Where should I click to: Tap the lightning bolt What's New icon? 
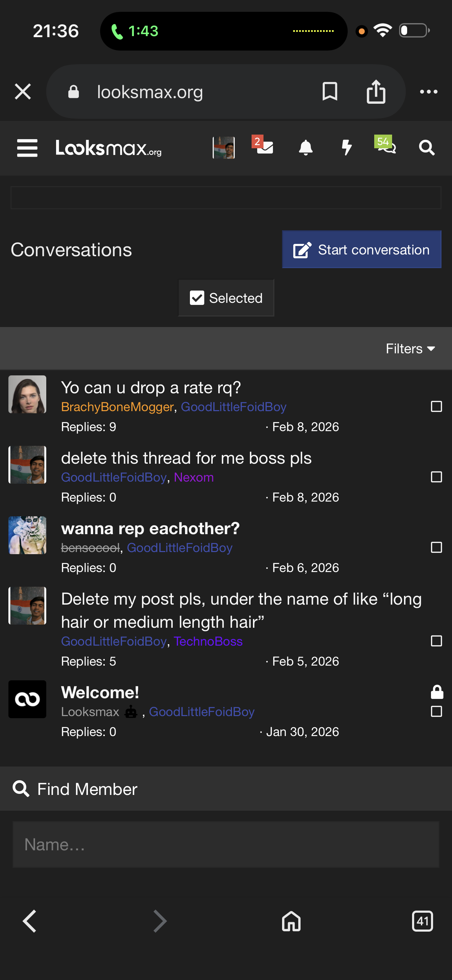[346, 148]
